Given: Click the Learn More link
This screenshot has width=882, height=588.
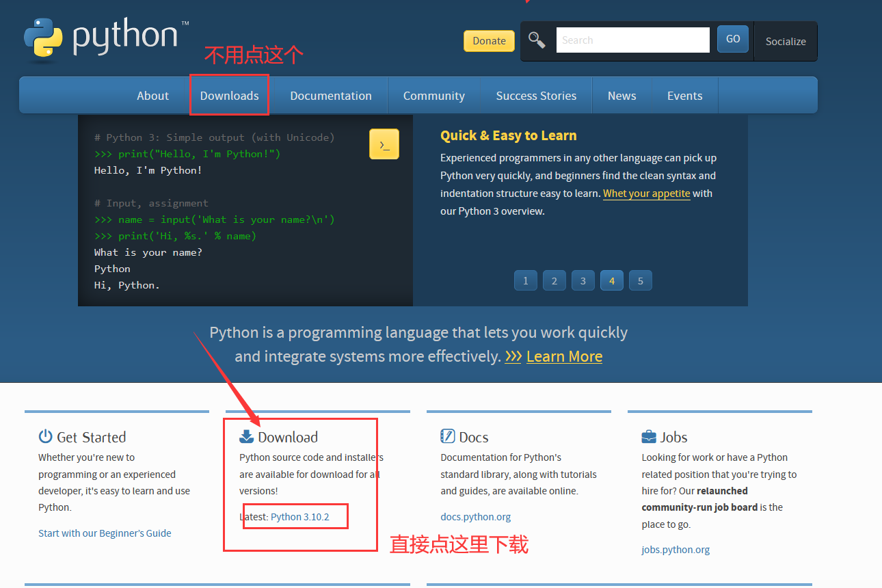Looking at the screenshot, I should coord(564,356).
